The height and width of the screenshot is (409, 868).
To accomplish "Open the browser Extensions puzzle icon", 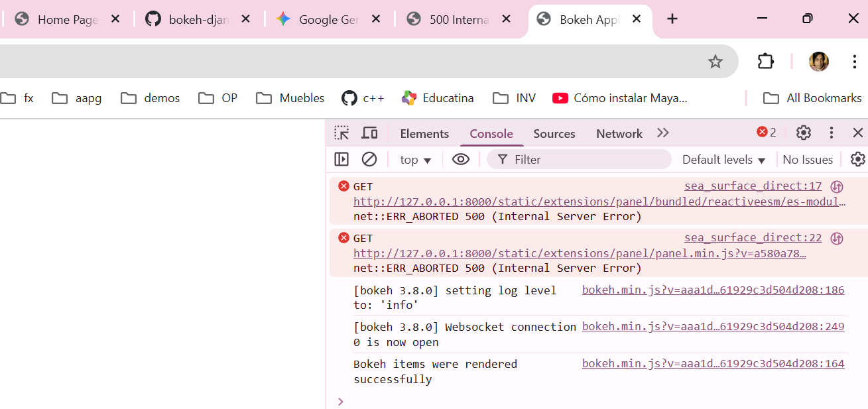I will click(x=766, y=62).
